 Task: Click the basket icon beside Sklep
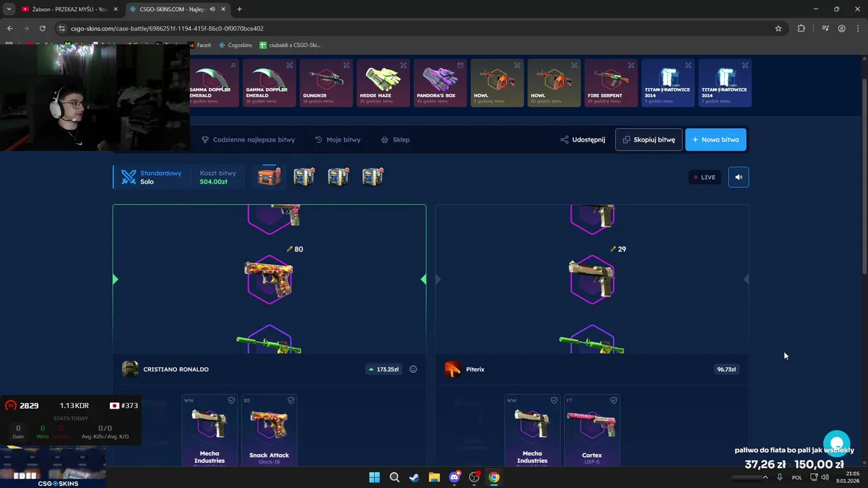click(x=384, y=140)
